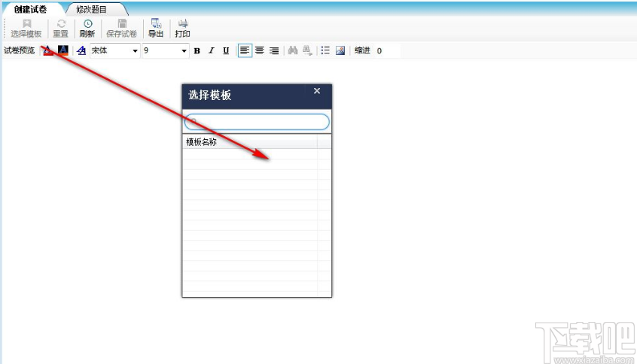The image size is (637, 364).
Task: Click the binoculars find icon
Action: click(292, 50)
